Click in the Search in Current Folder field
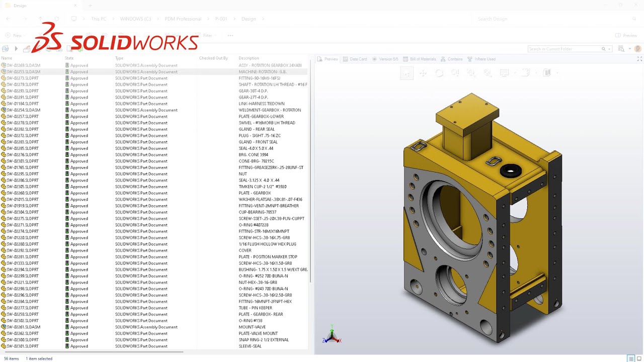The height and width of the screenshot is (362, 644). pos(564,49)
